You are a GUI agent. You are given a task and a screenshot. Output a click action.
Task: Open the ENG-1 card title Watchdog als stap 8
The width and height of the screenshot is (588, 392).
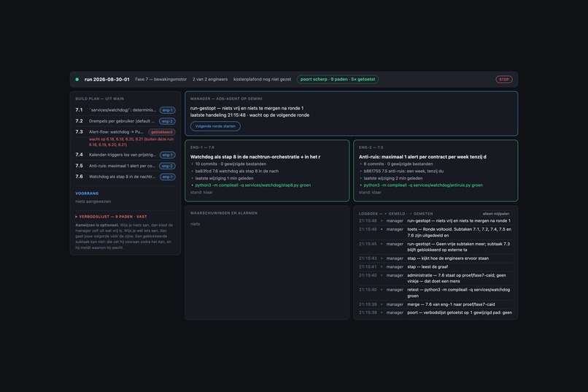(x=255, y=157)
